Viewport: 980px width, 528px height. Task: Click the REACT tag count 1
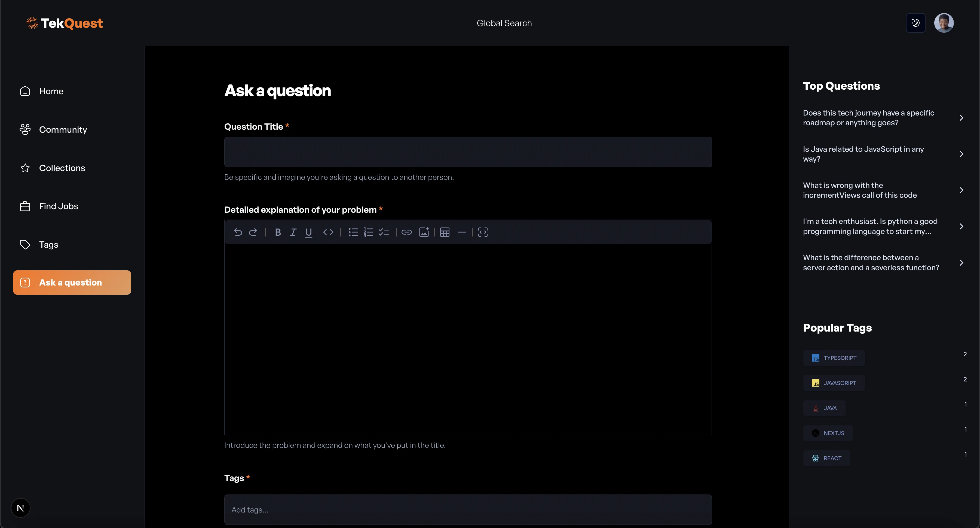point(966,454)
